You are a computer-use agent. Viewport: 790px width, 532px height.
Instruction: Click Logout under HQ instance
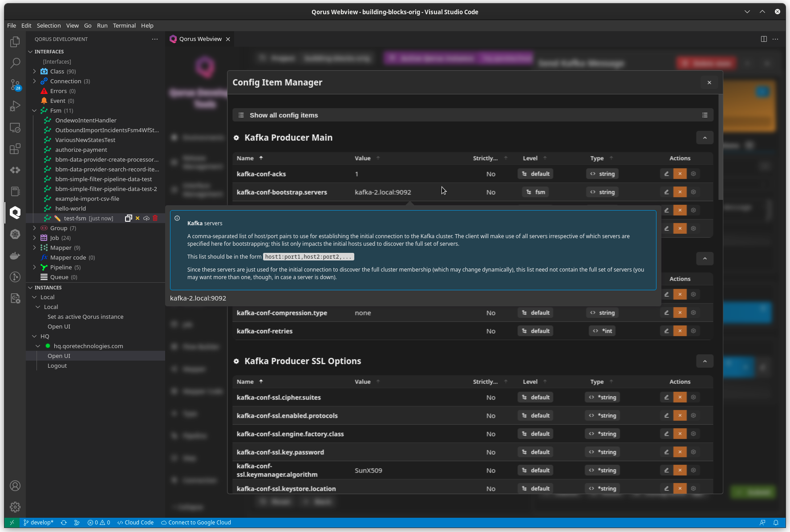tap(57, 365)
